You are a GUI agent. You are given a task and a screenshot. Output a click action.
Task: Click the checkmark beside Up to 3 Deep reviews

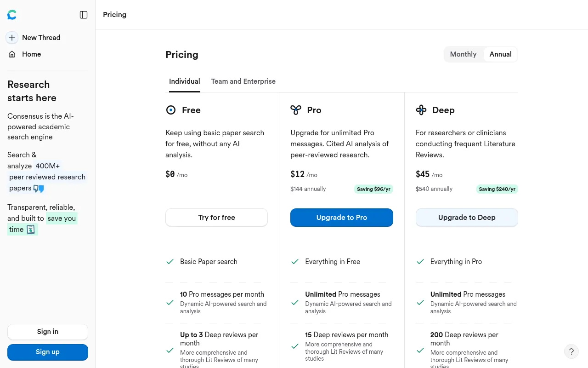click(x=170, y=351)
